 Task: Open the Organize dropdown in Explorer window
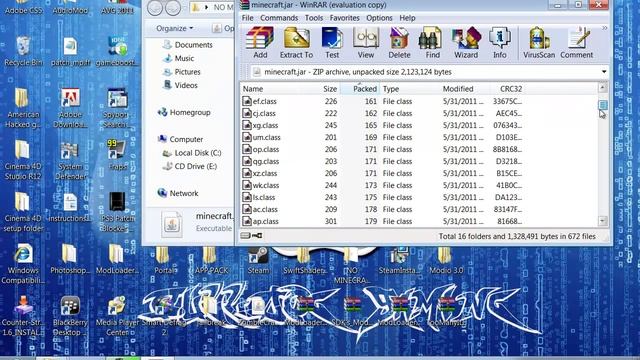click(x=174, y=28)
